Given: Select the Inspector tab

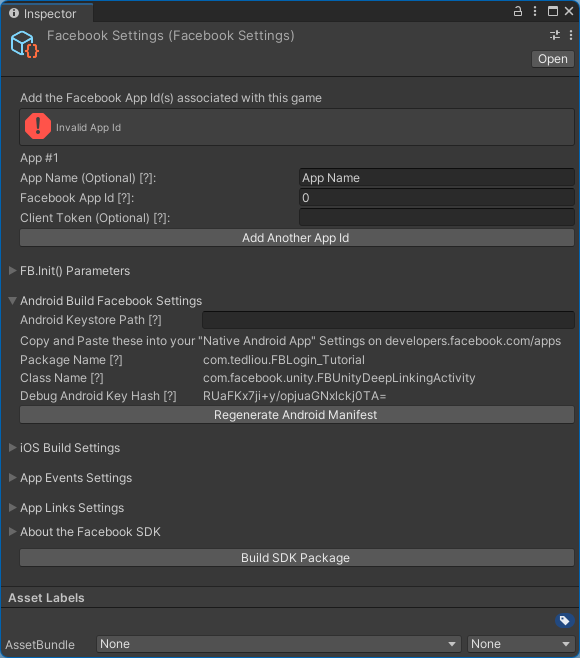Looking at the screenshot, I should coord(43,13).
